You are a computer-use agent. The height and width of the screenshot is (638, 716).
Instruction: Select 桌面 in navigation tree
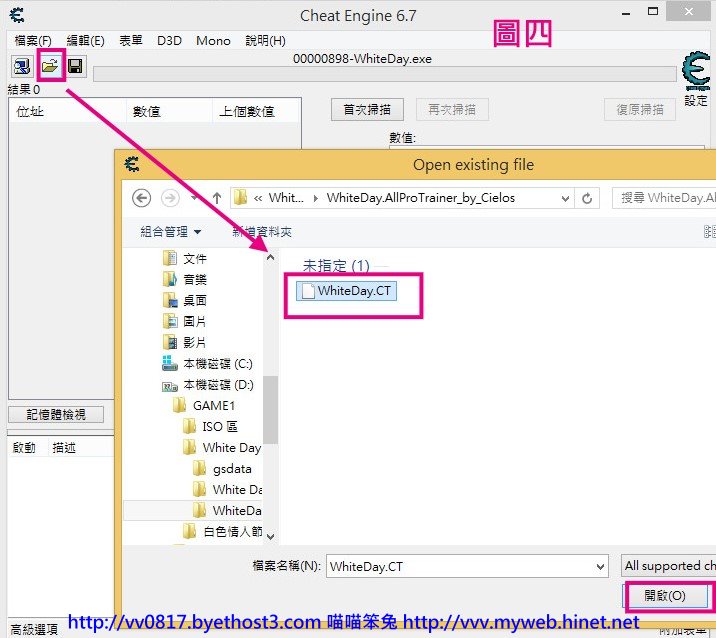[185, 300]
